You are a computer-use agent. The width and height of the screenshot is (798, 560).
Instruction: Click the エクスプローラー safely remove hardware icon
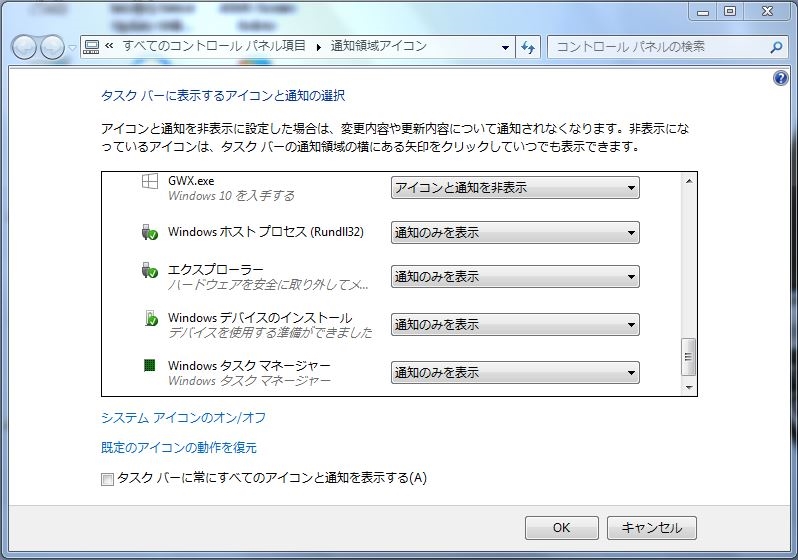pyautogui.click(x=149, y=270)
